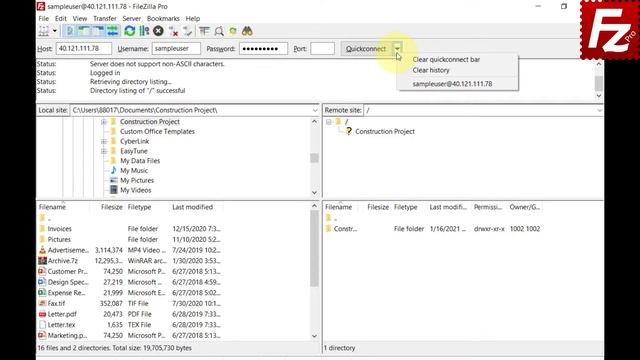The height and width of the screenshot is (360, 640).
Task: Cancel the current operation
Action: (x=158, y=31)
